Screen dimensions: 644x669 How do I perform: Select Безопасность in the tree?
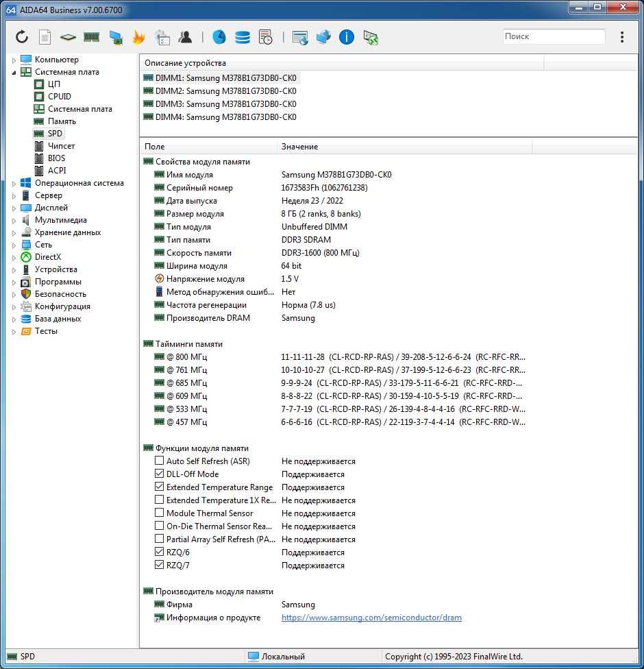point(60,294)
